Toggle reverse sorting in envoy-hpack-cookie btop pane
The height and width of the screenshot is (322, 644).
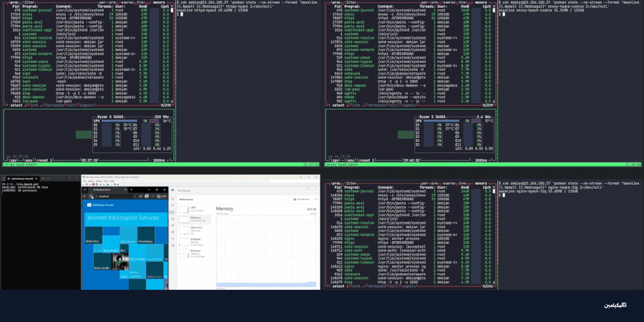[x=448, y=3]
